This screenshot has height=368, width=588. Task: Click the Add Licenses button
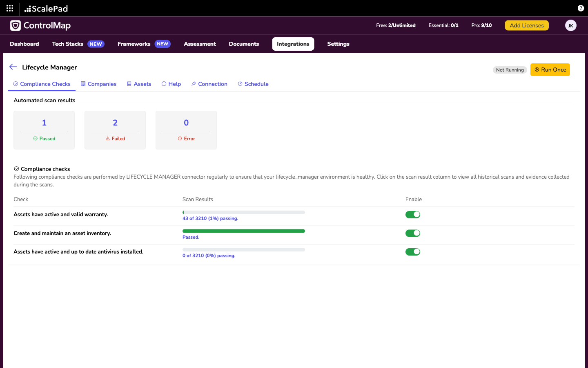tap(527, 25)
